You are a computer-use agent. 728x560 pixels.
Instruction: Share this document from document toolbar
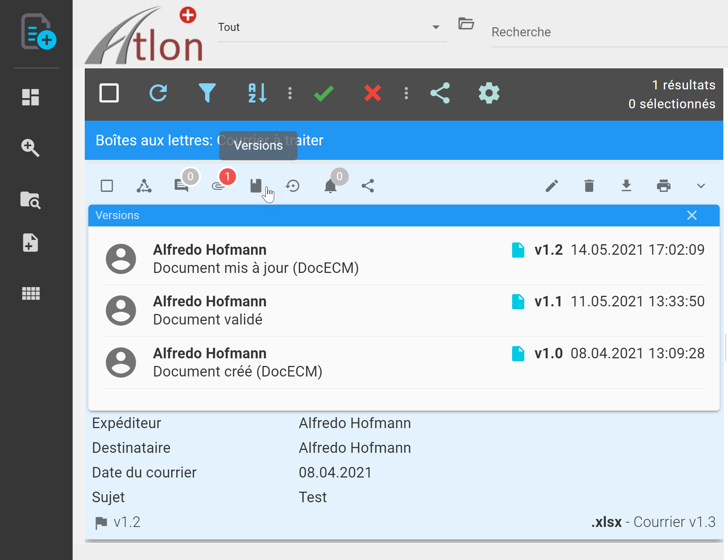pos(368,186)
